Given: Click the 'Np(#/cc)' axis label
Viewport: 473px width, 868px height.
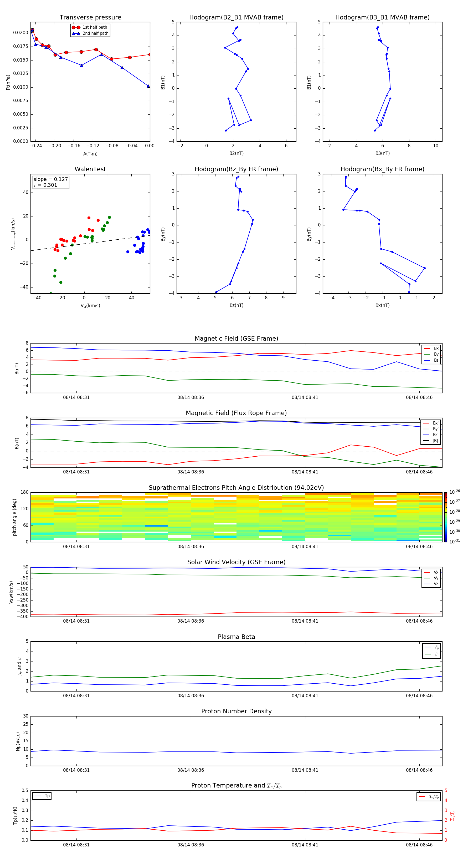Looking at the screenshot, I should (x=18, y=741).
